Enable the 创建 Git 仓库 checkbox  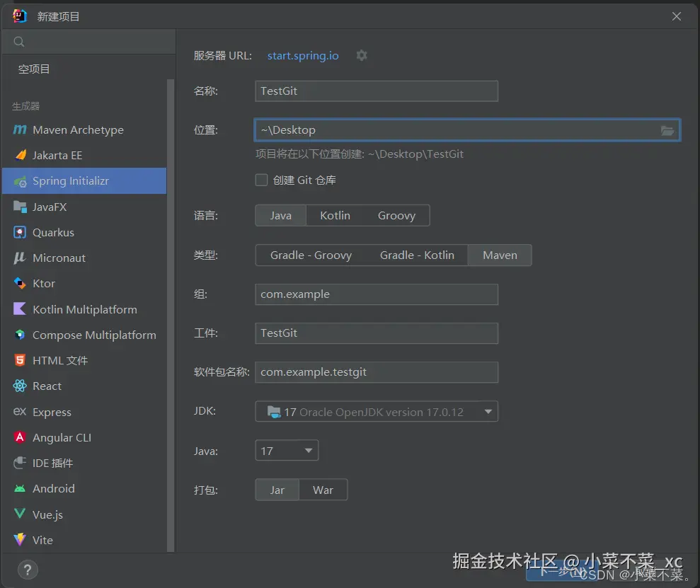coord(262,180)
